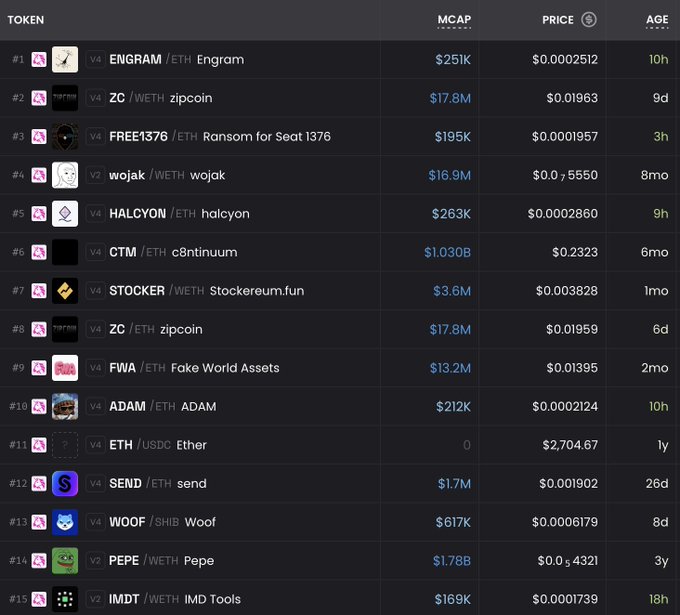Click the STOCKER yellow logo icon
This screenshot has width=680, height=615.
tap(65, 291)
